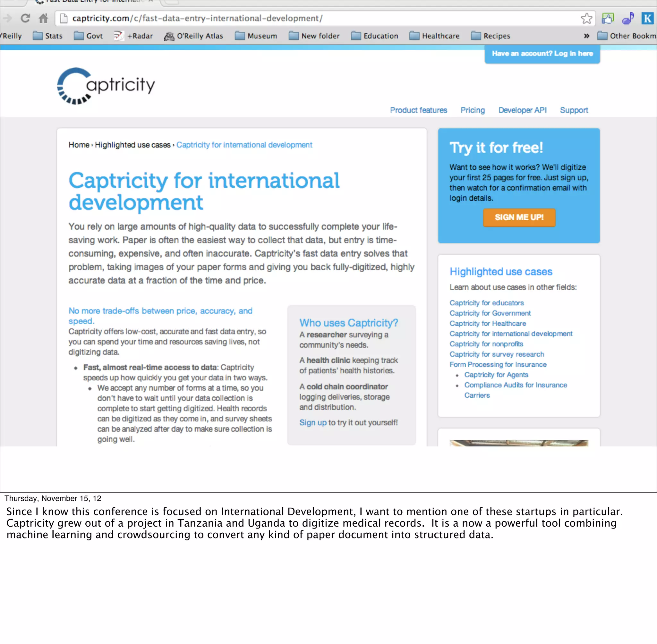Viewport: 657px width, 644px height.
Task: Click the blue K extension icon
Action: 647,18
